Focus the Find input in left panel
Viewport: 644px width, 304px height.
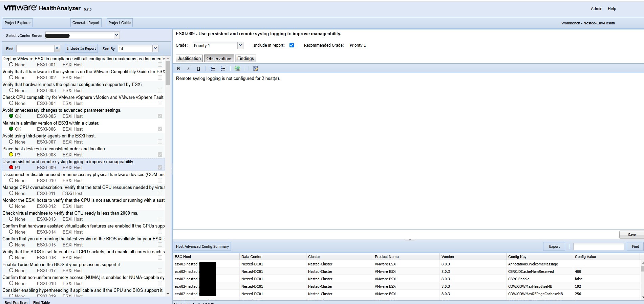click(x=35, y=48)
